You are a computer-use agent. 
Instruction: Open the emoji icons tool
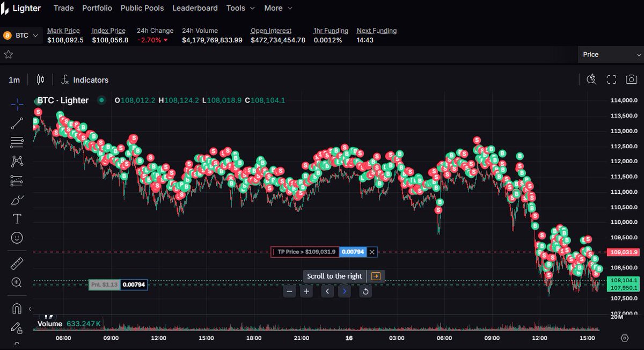(x=17, y=238)
